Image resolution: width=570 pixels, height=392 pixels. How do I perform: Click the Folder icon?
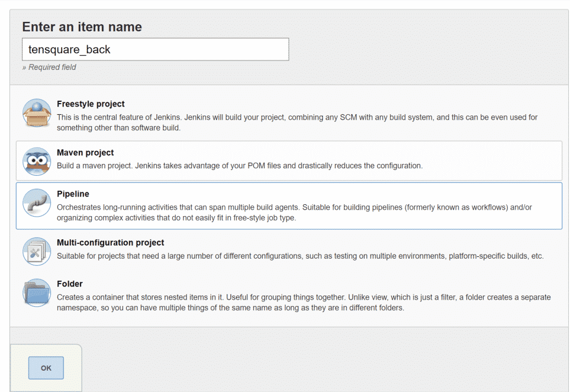click(x=37, y=293)
